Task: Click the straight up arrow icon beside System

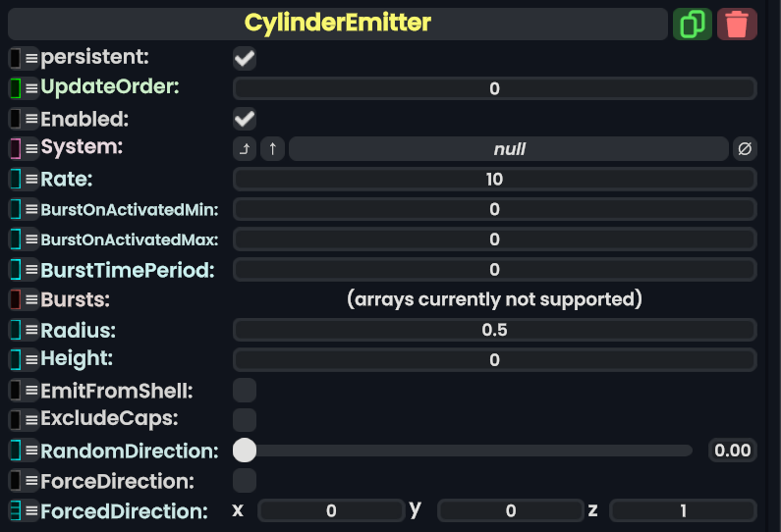Action: [273, 149]
